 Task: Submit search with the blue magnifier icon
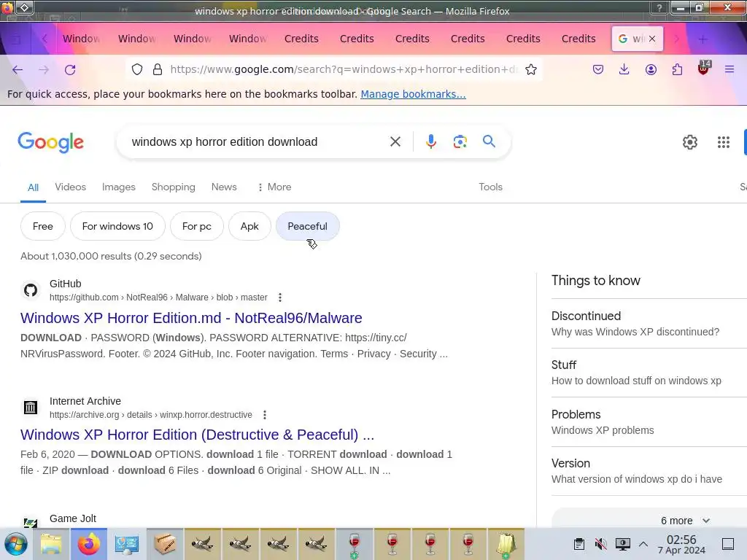489,141
